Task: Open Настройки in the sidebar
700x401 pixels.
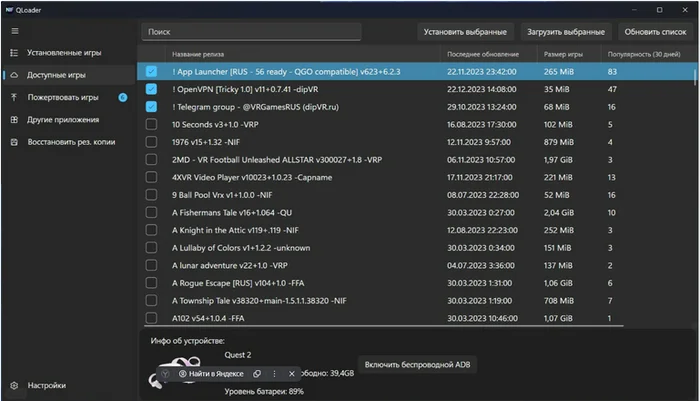Action: (x=69, y=385)
